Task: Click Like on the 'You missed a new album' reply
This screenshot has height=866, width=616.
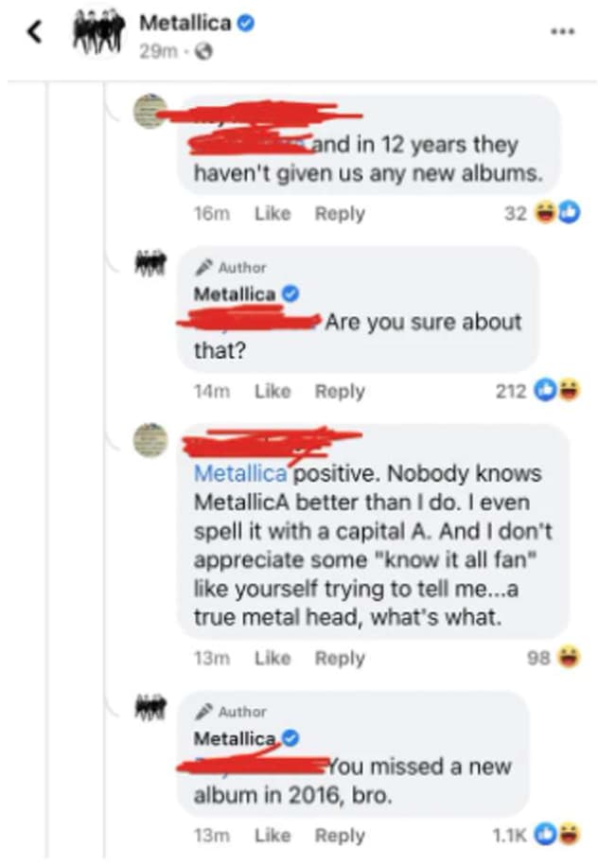Action: click(x=273, y=835)
